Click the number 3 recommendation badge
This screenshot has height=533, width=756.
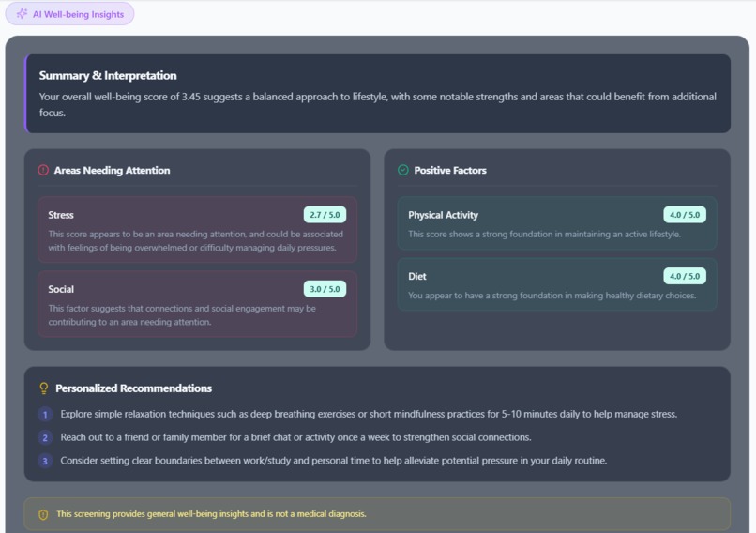[x=45, y=461]
